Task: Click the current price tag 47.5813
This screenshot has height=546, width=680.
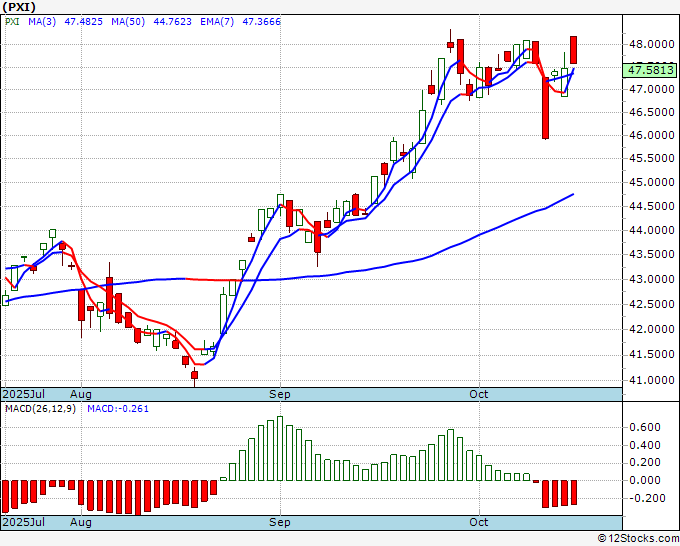Action: pyautogui.click(x=649, y=70)
